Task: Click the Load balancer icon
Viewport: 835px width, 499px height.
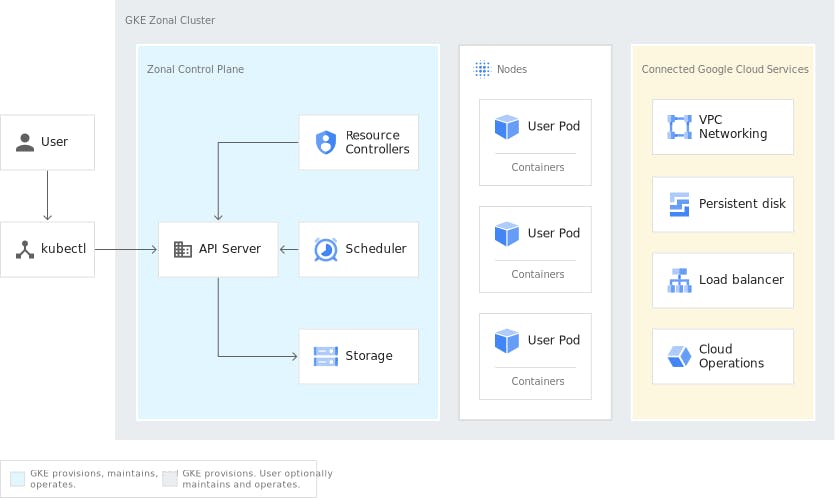Action: [x=680, y=280]
